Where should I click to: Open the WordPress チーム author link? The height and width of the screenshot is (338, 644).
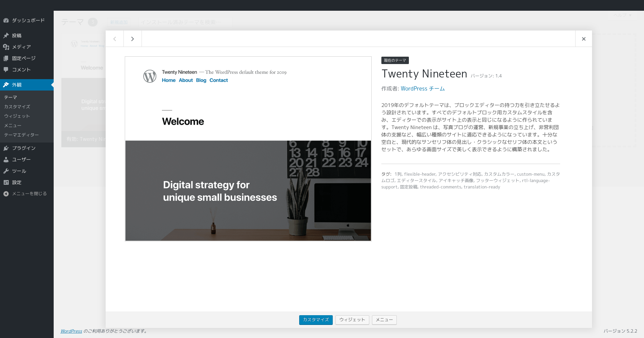(x=423, y=89)
